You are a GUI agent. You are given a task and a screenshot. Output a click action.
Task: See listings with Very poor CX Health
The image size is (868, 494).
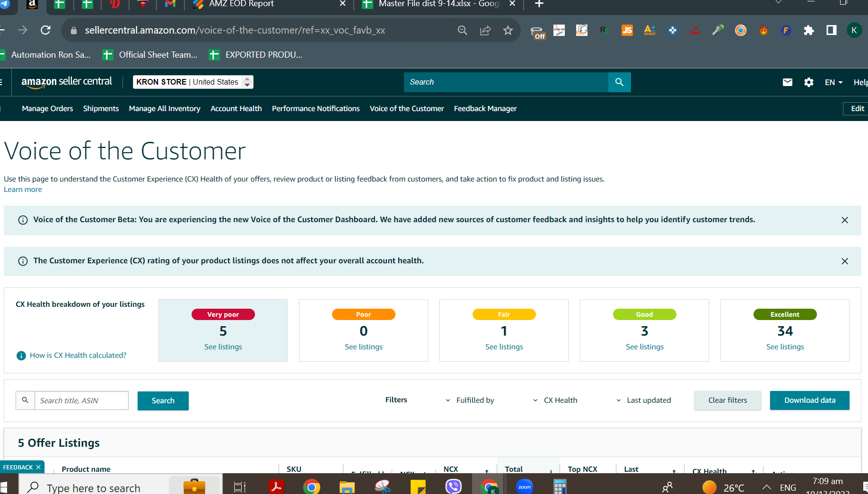223,347
